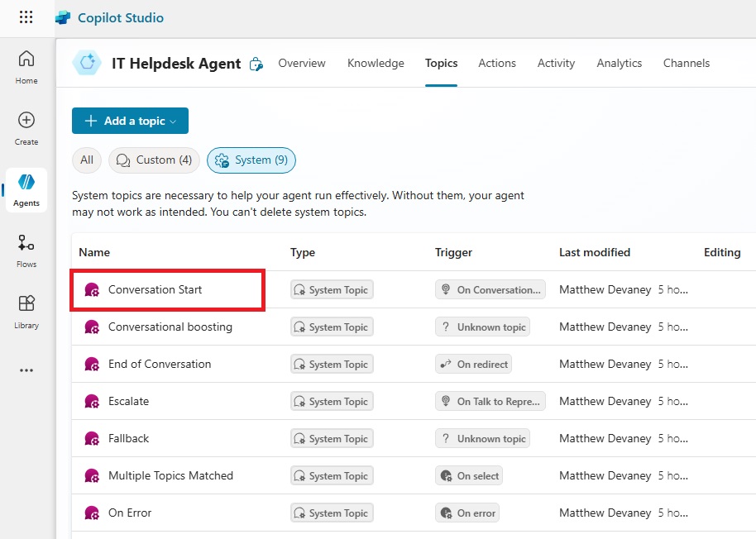This screenshot has width=756, height=539.
Task: Filter topics by System (9)
Action: (x=251, y=160)
